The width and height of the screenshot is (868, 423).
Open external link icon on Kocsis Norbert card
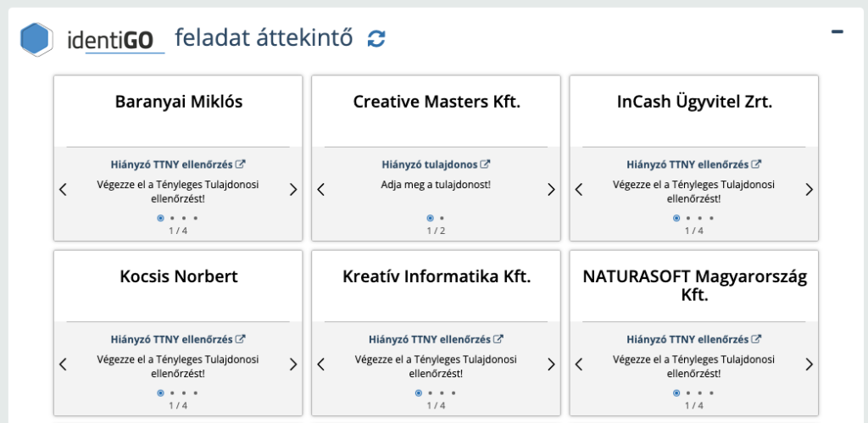(x=240, y=339)
